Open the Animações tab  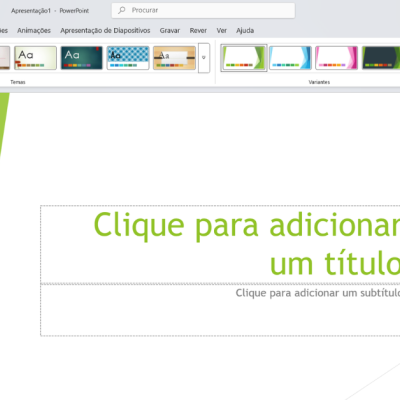click(x=34, y=31)
